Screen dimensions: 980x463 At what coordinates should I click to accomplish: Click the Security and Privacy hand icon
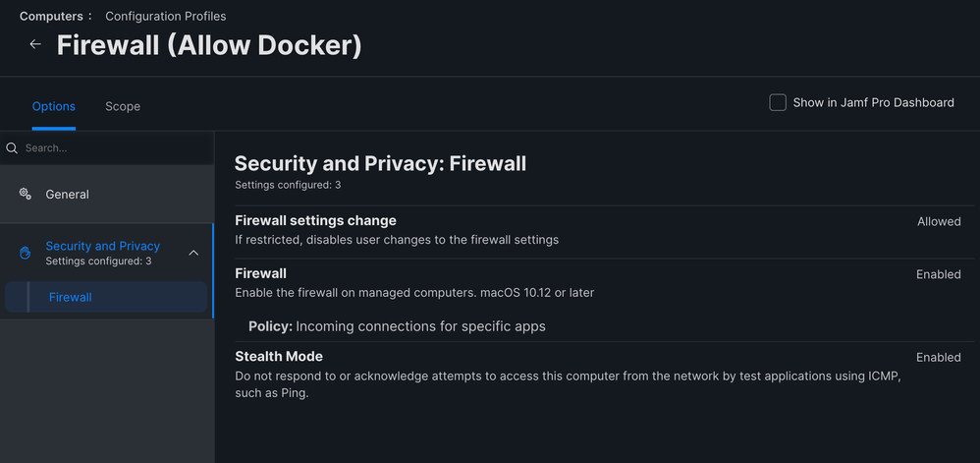coord(25,253)
